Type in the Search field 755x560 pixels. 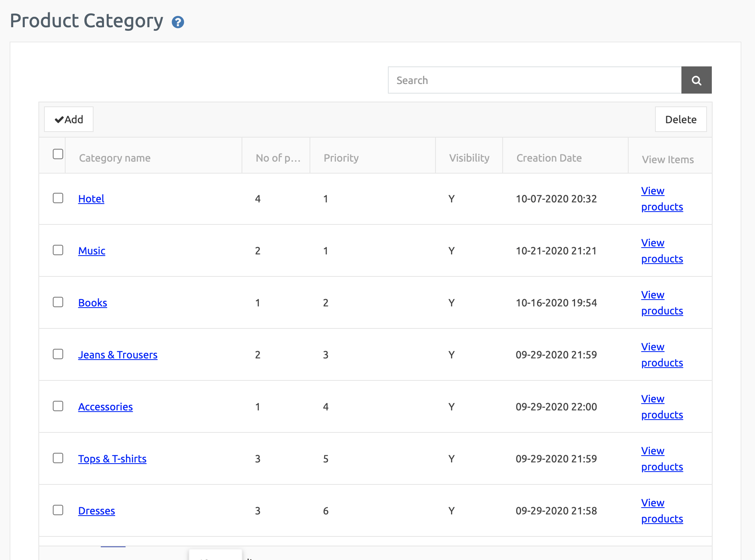point(534,80)
